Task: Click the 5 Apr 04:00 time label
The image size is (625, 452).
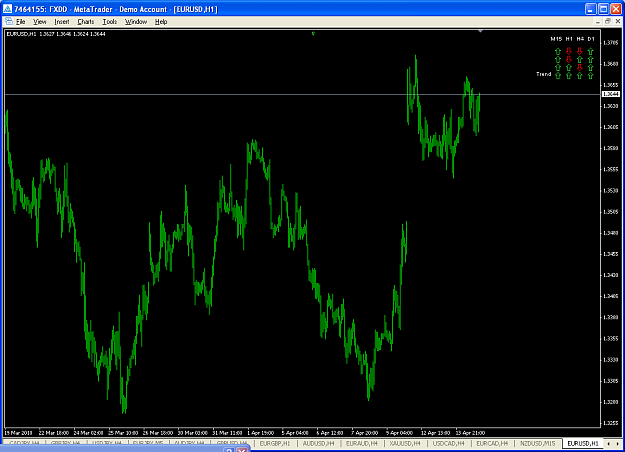Action: tap(295, 433)
